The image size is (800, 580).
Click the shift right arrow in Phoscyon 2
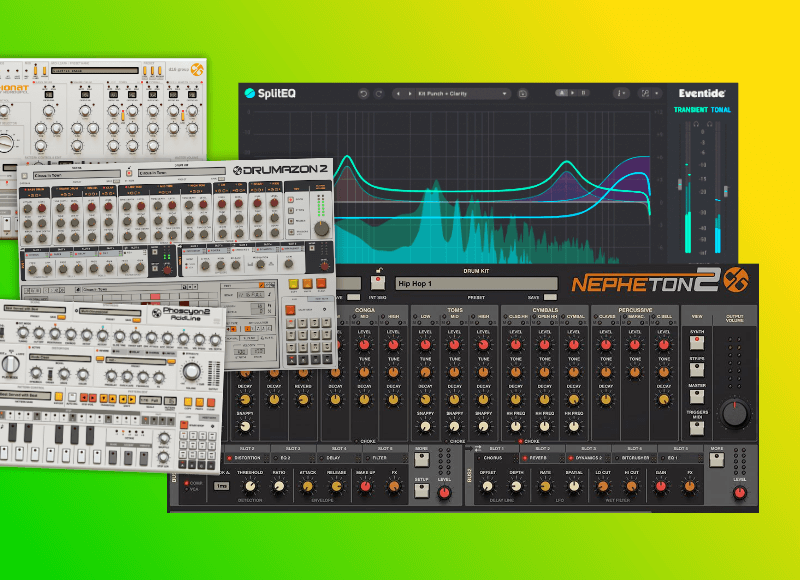pos(132,399)
